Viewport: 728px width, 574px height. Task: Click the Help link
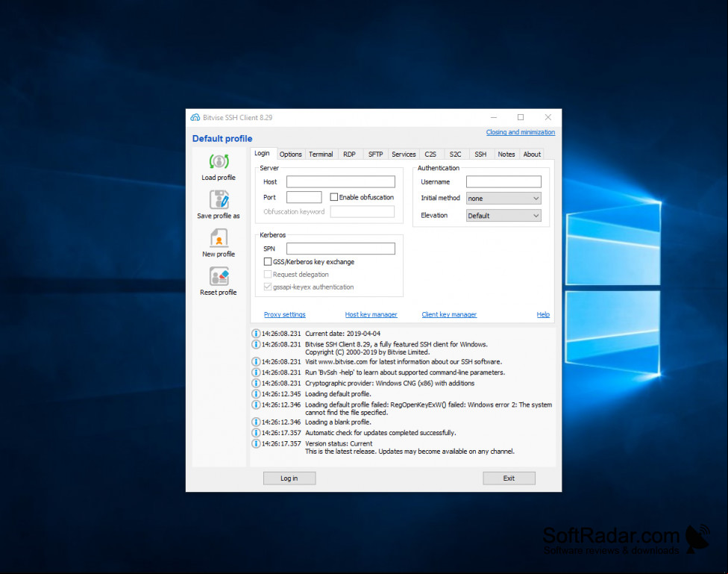pos(543,315)
